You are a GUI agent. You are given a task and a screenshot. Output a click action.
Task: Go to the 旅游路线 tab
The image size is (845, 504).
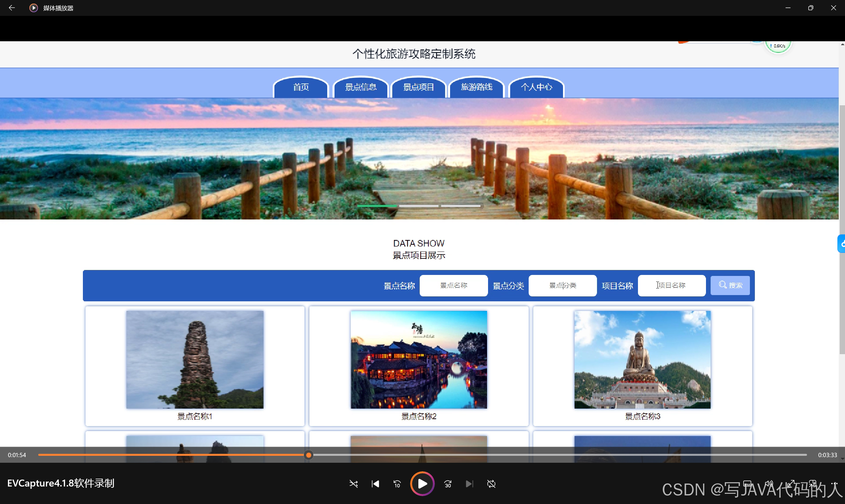(x=476, y=87)
